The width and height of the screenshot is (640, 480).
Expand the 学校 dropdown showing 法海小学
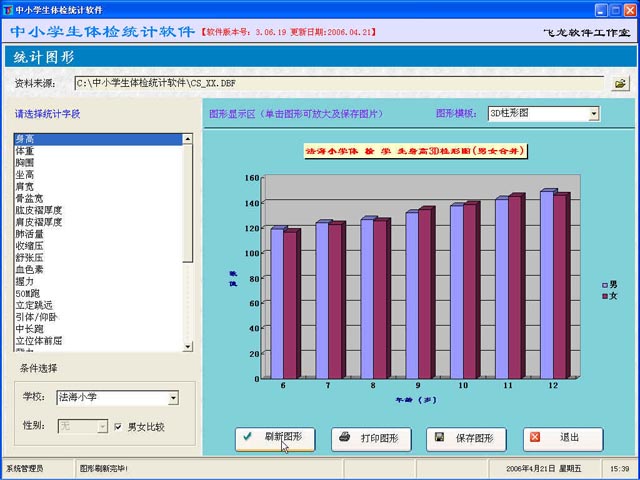tap(173, 398)
